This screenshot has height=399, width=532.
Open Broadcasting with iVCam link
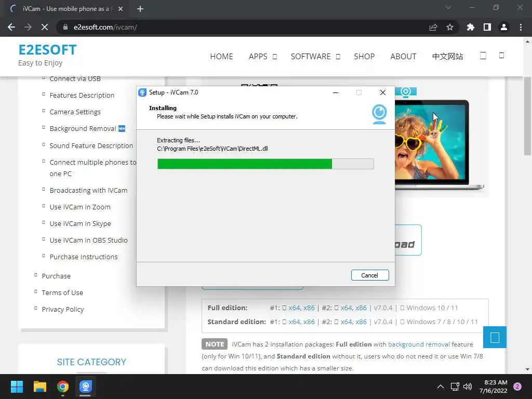88,190
